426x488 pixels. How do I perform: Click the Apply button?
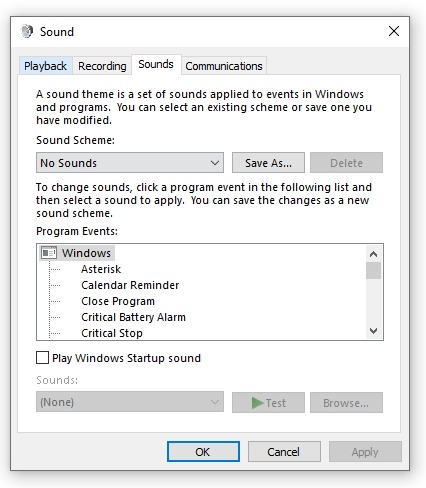pyautogui.click(x=365, y=452)
